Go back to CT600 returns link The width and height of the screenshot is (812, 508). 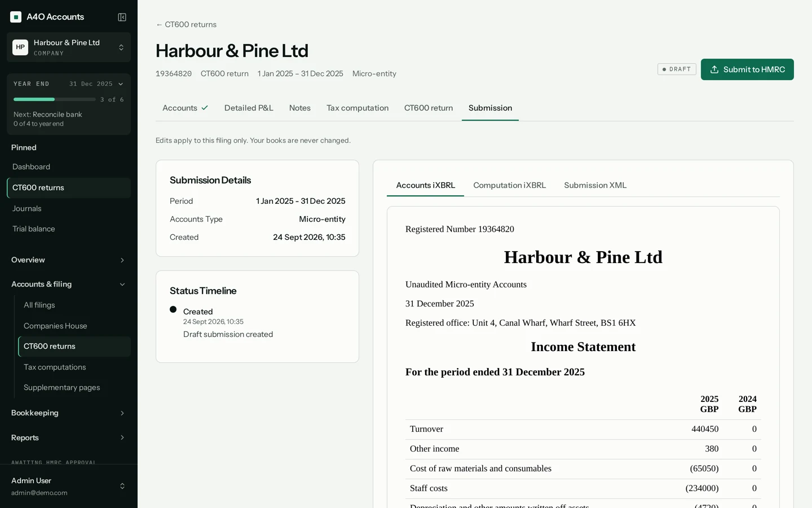pos(186,24)
